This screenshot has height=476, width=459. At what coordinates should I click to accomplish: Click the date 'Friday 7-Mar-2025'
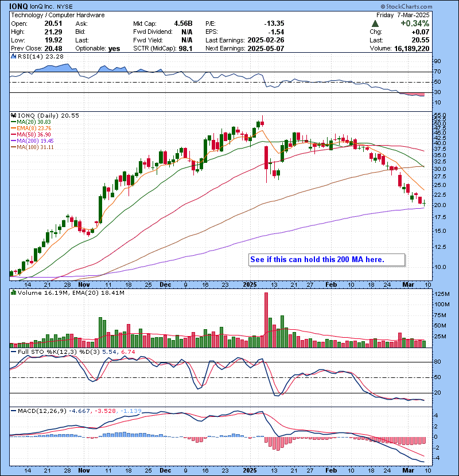[x=403, y=15]
